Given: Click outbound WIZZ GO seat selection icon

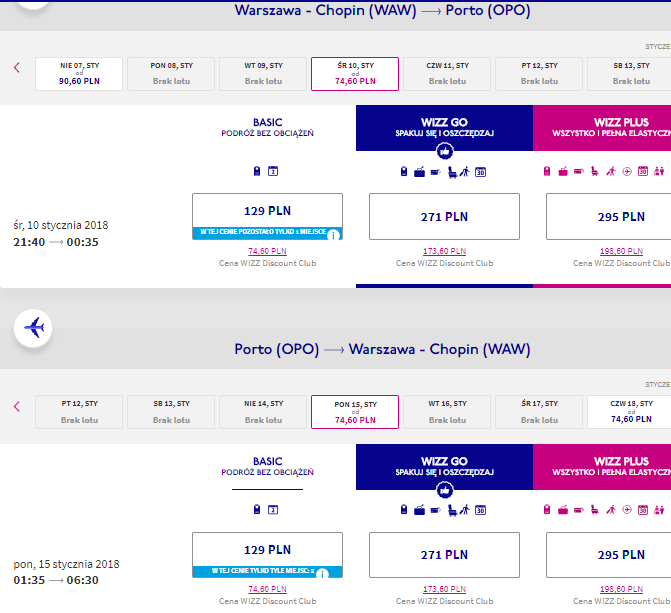Looking at the screenshot, I should tap(452, 173).
